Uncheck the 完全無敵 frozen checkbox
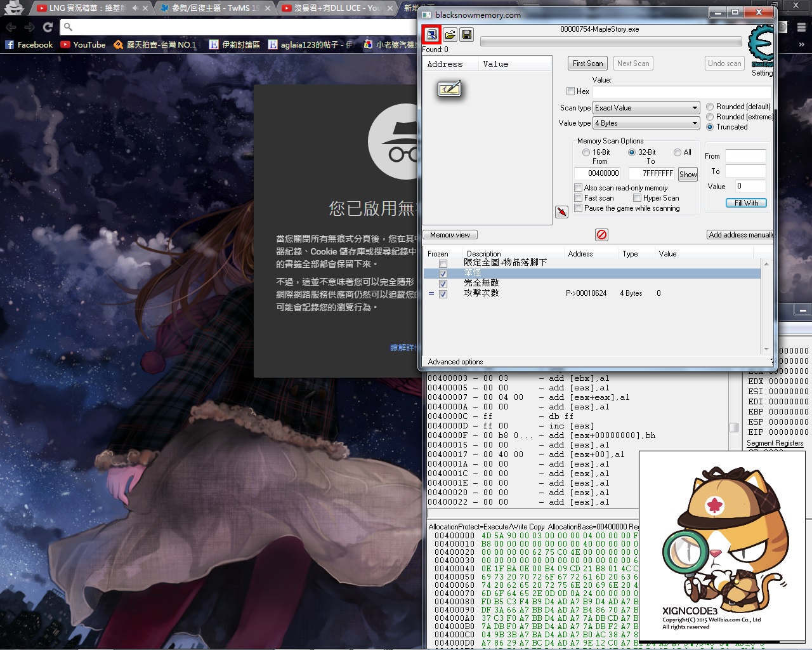Image resolution: width=812 pixels, height=650 pixels. [x=443, y=284]
